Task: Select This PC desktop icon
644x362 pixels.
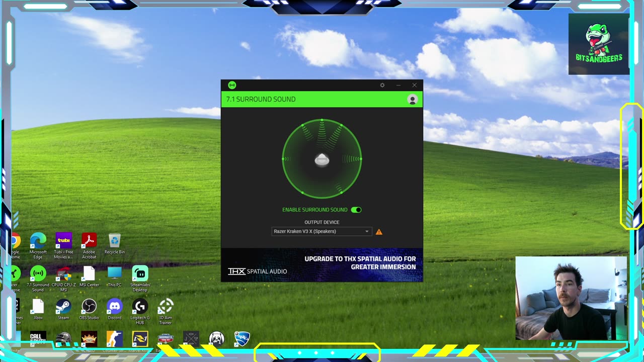Action: click(x=115, y=277)
